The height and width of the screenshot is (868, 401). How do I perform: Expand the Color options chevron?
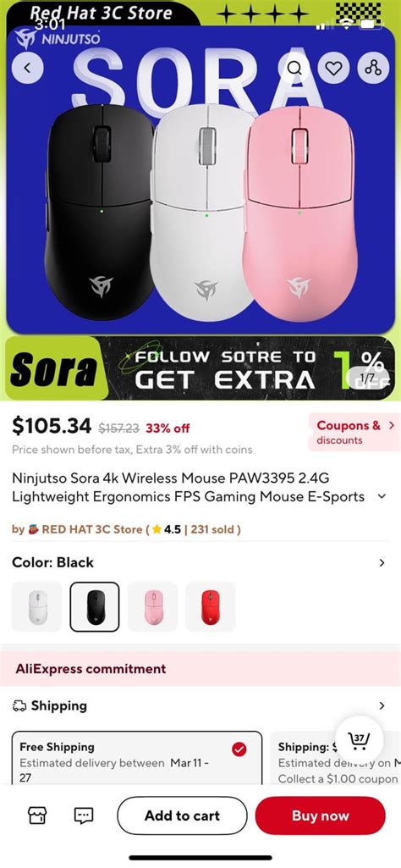click(x=382, y=563)
